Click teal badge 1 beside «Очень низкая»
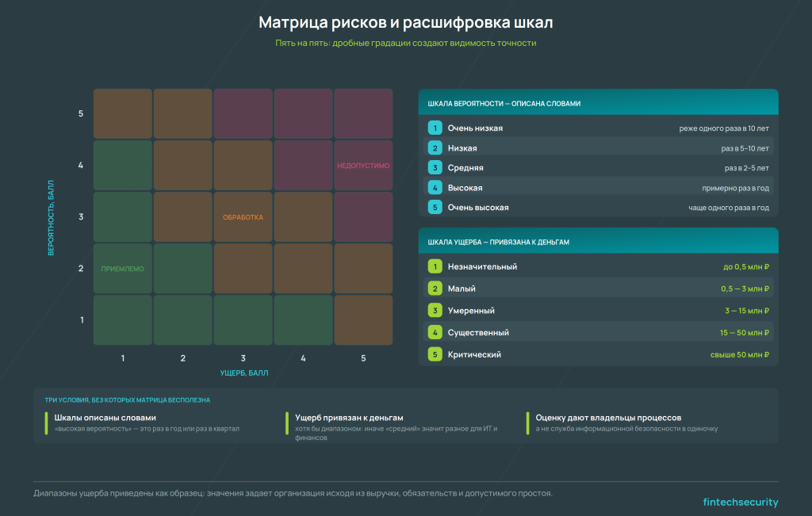Image resolution: width=812 pixels, height=516 pixels. click(x=435, y=128)
